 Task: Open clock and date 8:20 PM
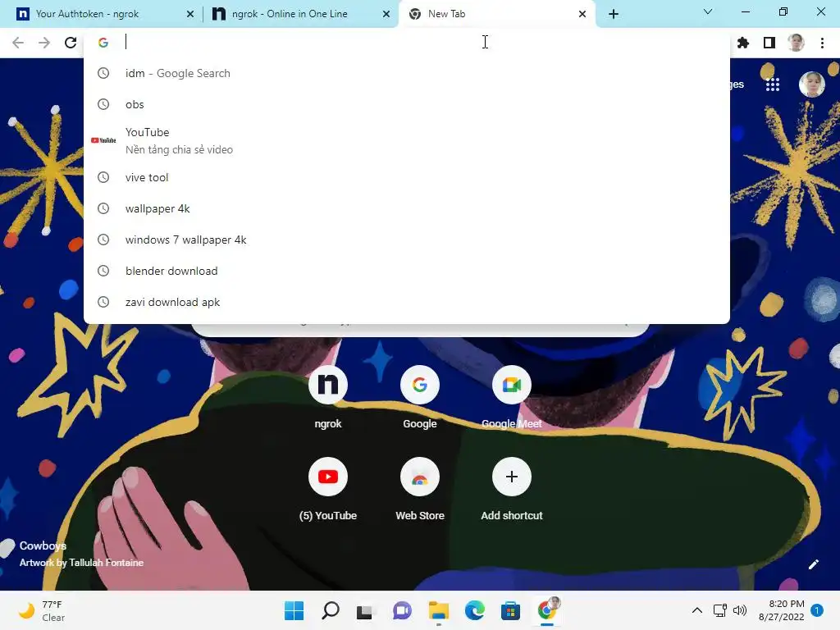(781, 610)
